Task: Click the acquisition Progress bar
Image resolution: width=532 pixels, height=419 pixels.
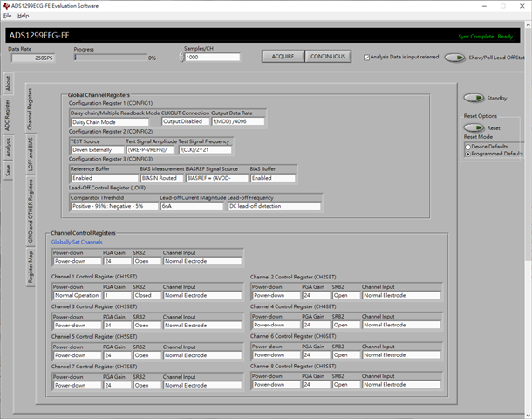Action: point(110,58)
